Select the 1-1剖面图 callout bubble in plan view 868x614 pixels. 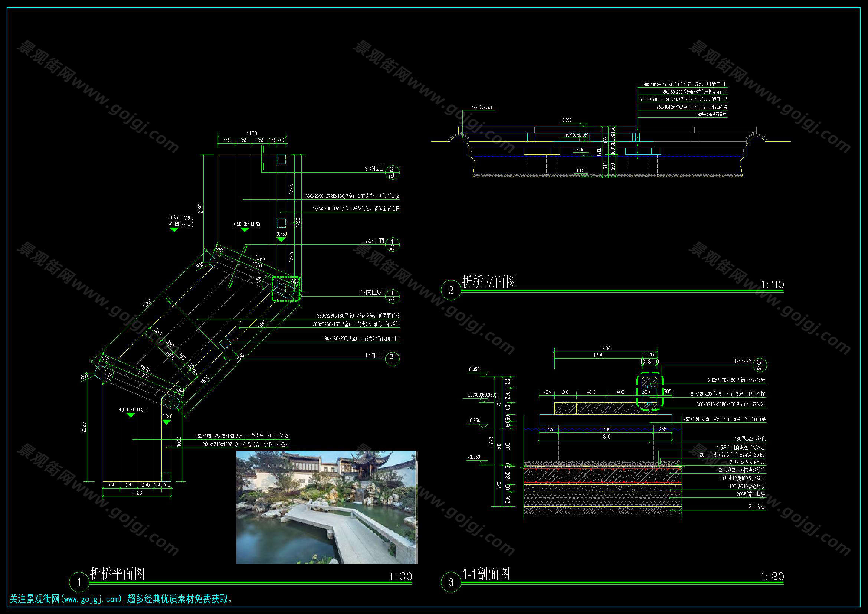coord(392,359)
